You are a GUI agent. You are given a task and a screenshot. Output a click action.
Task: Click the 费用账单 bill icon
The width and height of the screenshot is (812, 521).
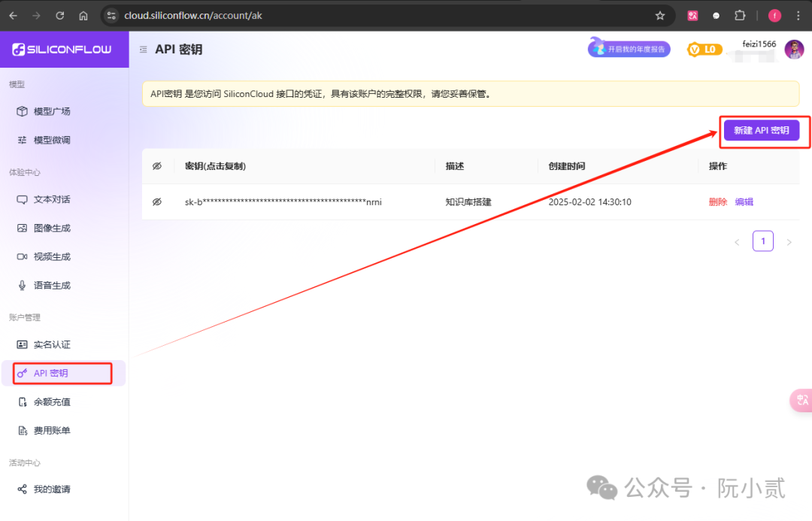(x=22, y=430)
